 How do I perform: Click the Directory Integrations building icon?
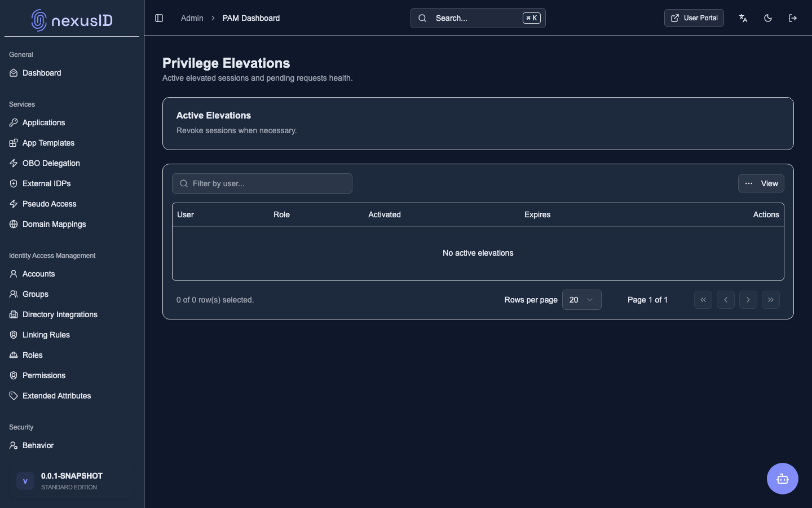(14, 314)
